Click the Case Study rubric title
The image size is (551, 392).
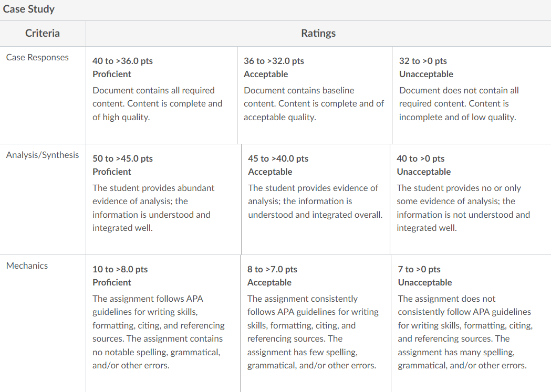(29, 9)
